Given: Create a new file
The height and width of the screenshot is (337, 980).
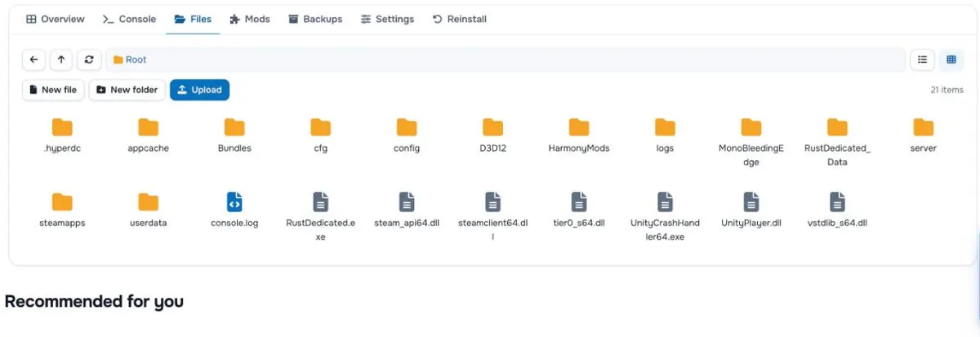Looking at the screenshot, I should pos(53,90).
